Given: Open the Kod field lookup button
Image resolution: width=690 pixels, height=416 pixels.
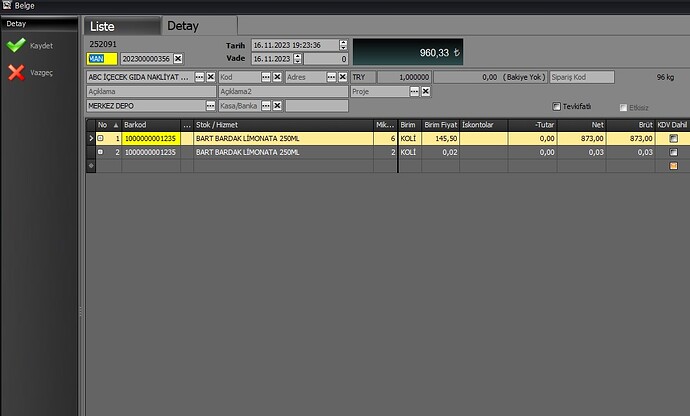Looking at the screenshot, I should tap(265, 77).
